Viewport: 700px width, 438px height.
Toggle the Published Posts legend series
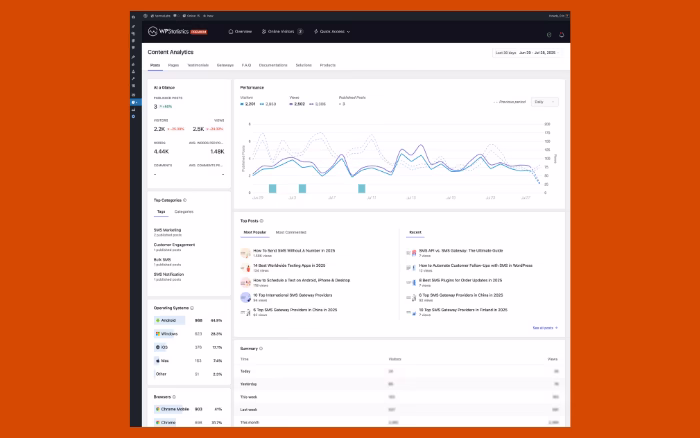(x=342, y=104)
